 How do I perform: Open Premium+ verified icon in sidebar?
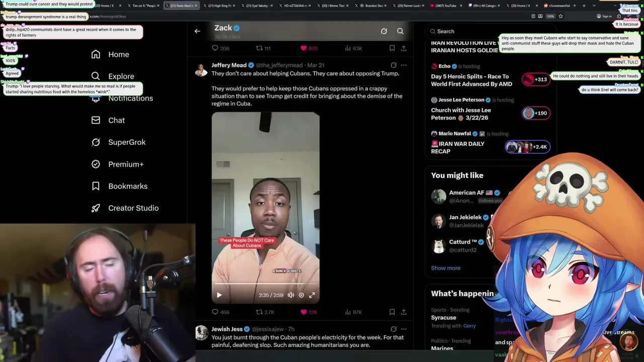click(96, 164)
